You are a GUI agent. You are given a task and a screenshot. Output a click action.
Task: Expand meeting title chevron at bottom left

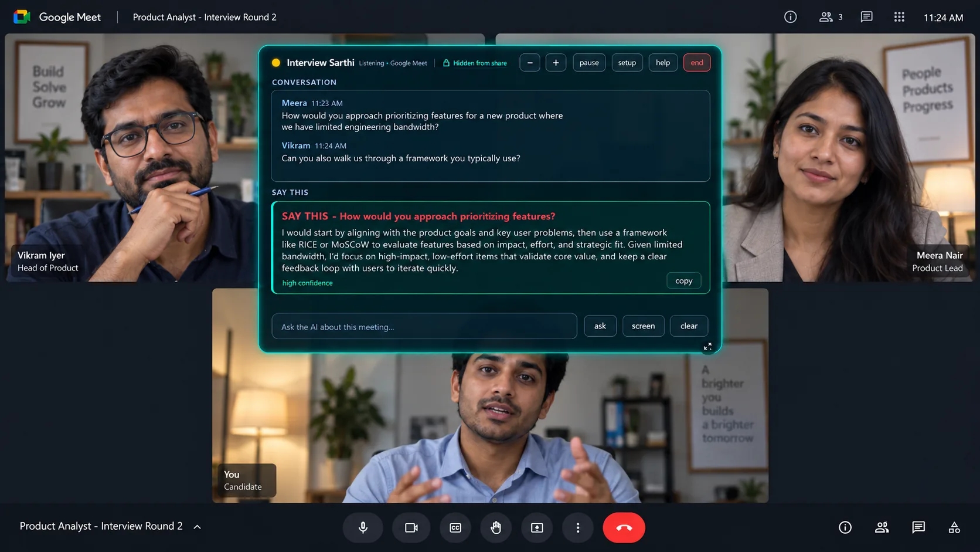click(x=198, y=527)
